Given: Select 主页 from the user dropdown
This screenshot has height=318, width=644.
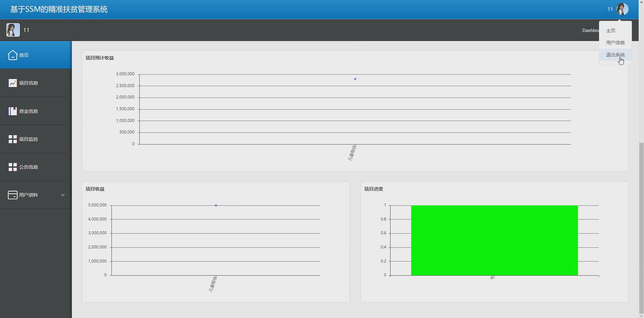Looking at the screenshot, I should [x=610, y=31].
